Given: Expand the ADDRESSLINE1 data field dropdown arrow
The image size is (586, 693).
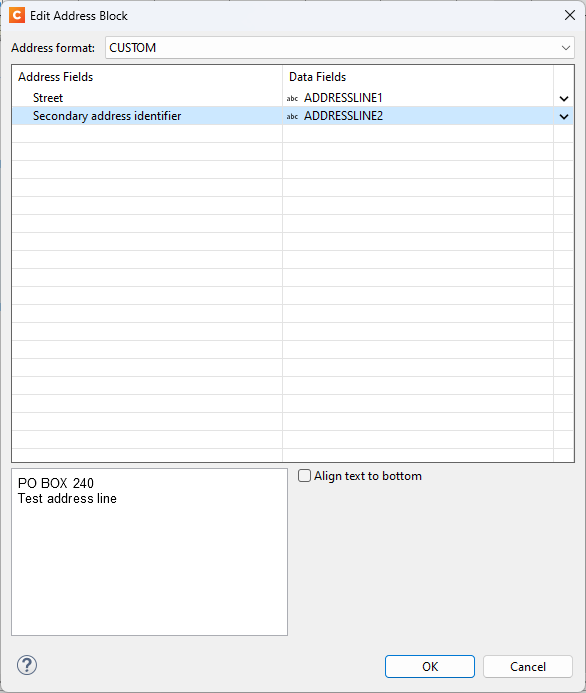Looking at the screenshot, I should [563, 99].
